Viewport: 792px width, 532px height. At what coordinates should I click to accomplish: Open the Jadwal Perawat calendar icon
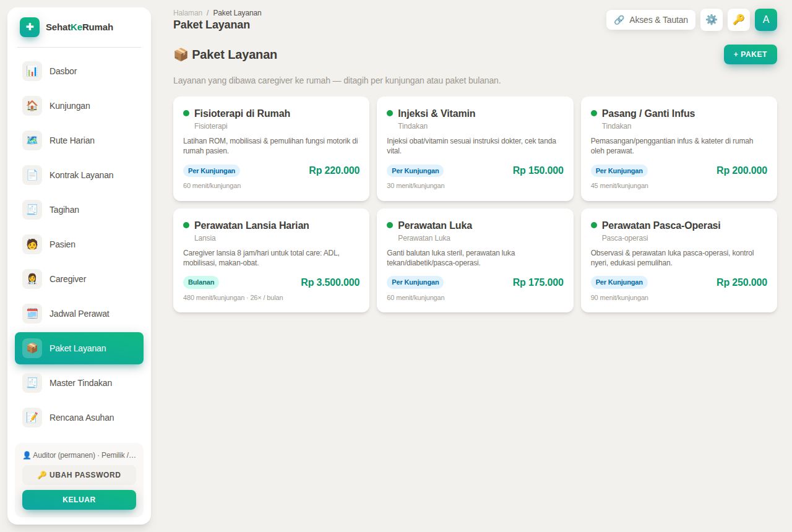click(x=32, y=314)
